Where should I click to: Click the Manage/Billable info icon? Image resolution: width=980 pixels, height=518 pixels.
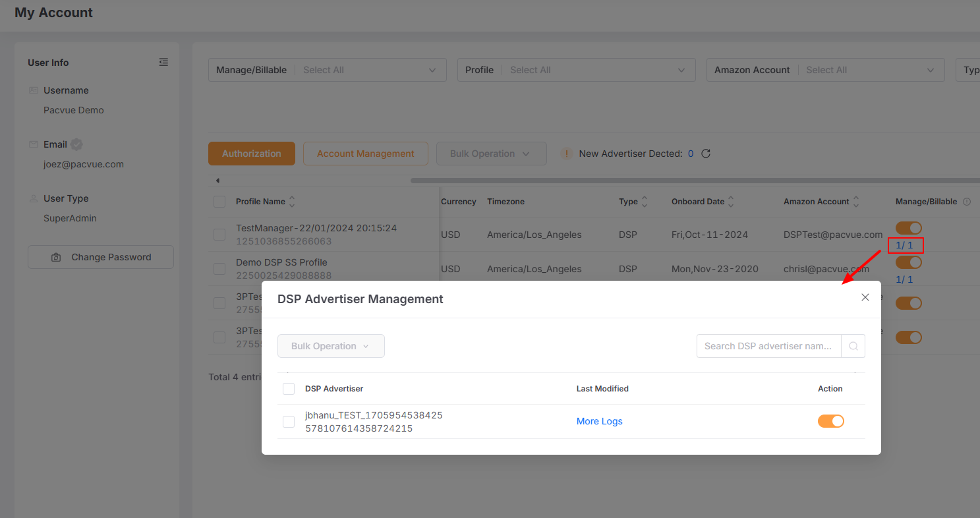click(x=967, y=202)
